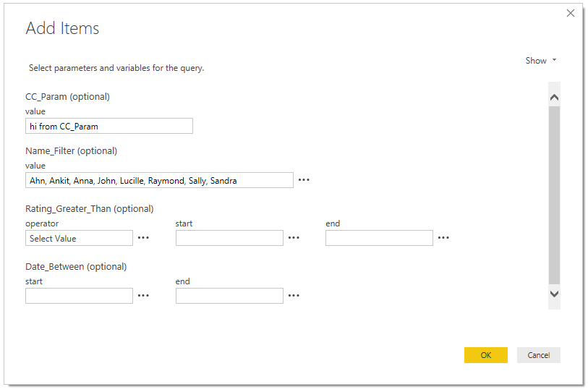This screenshot has height=392, width=588.
Task: Click the scroll down arrow
Action: [x=554, y=294]
